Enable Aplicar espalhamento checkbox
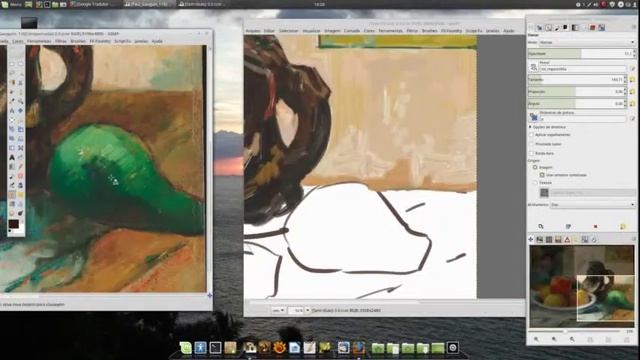The image size is (640, 360). tap(531, 135)
